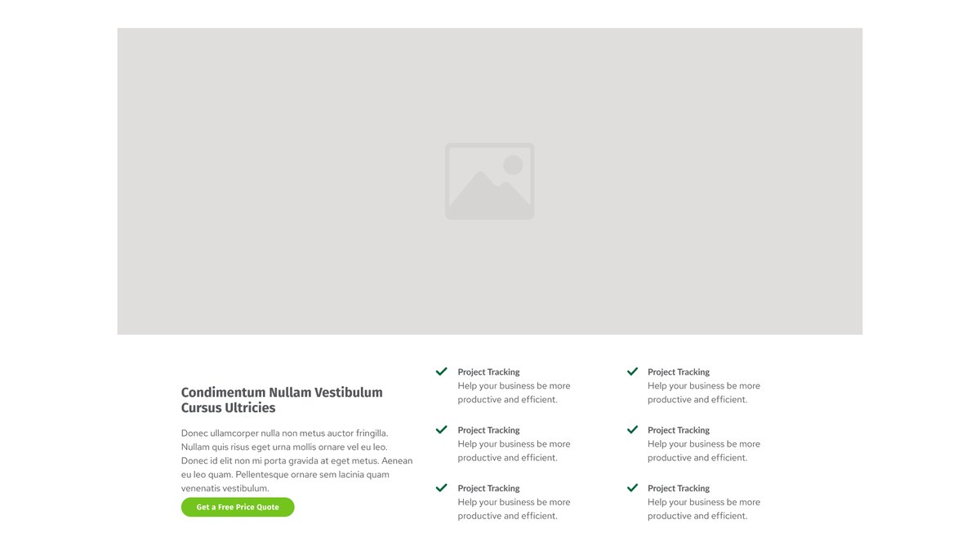Click the second checkmark icon in the middle column

coord(442,429)
